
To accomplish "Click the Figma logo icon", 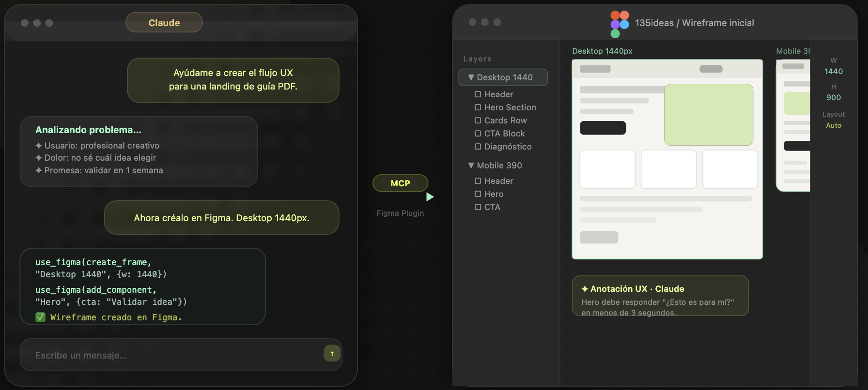I will pos(620,24).
